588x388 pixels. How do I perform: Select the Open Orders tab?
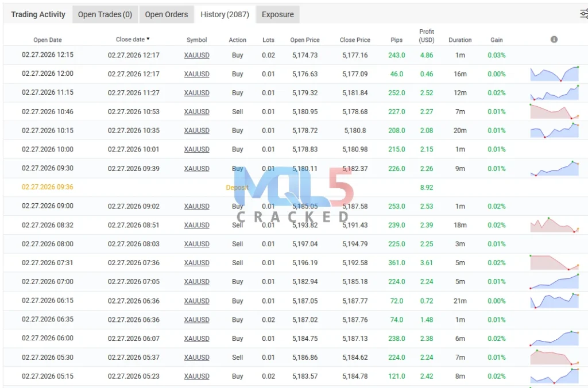click(166, 14)
